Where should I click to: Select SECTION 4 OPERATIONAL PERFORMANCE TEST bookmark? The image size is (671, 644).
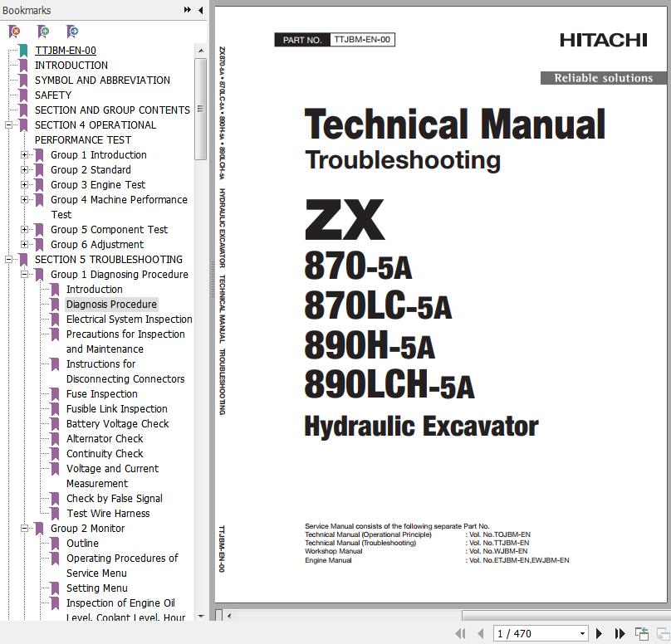pyautogui.click(x=96, y=133)
